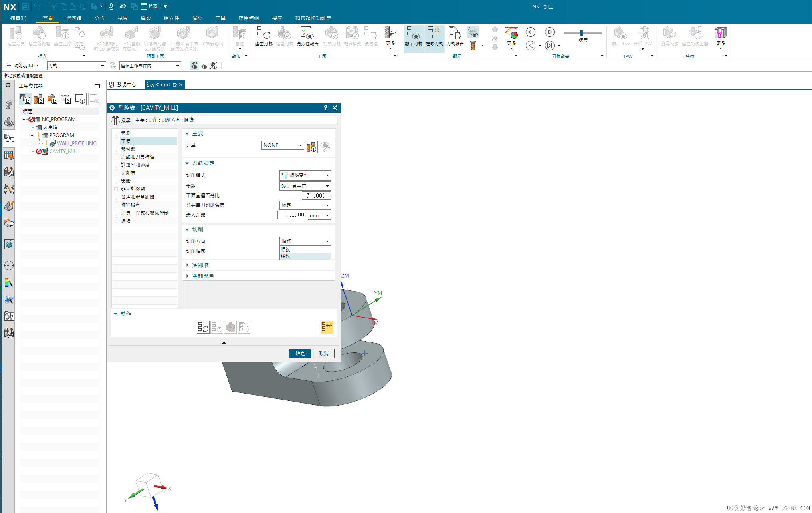Expand 非切削移動 node in dialog tree
This screenshot has width=812, height=513.
(x=116, y=189)
